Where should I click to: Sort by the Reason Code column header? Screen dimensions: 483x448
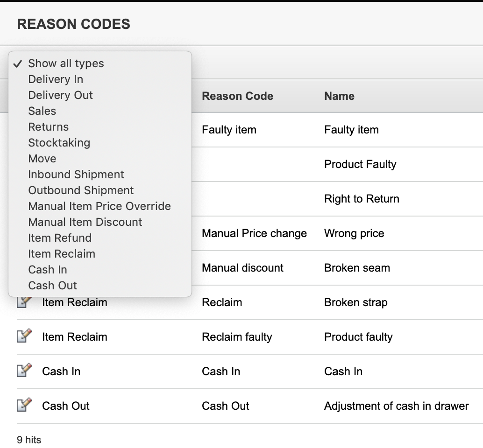(237, 96)
